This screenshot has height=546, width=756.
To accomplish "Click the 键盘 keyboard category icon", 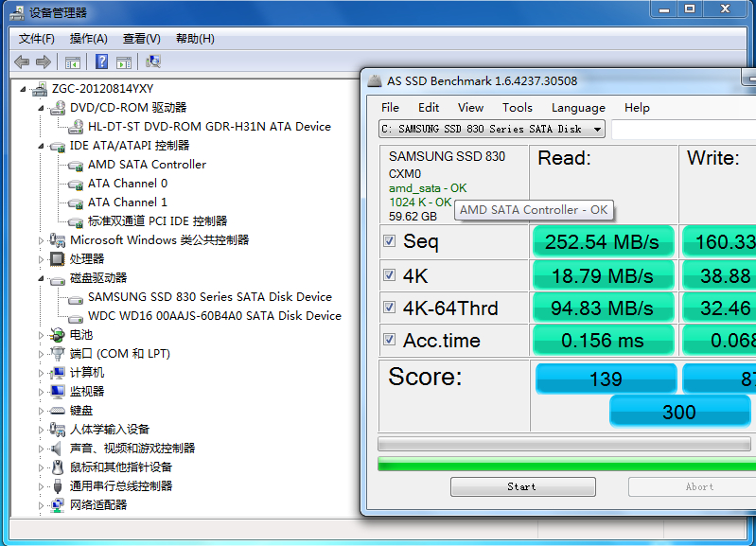I will point(58,411).
